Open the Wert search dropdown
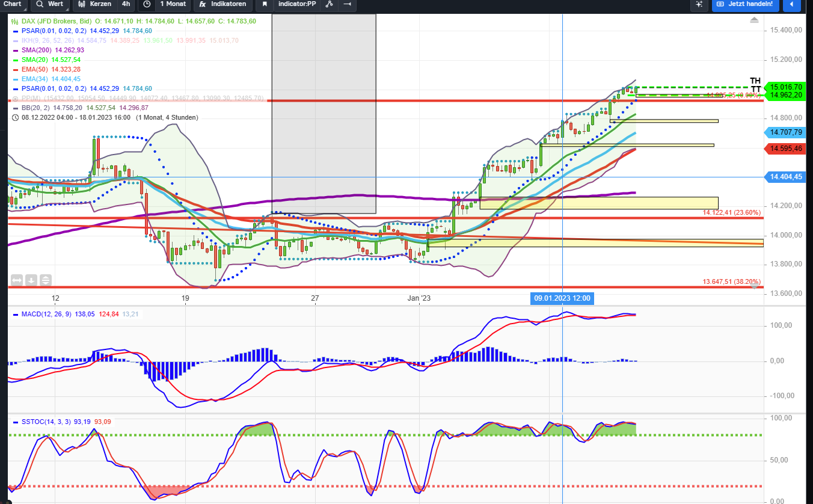This screenshot has height=504, width=813. (50, 4)
